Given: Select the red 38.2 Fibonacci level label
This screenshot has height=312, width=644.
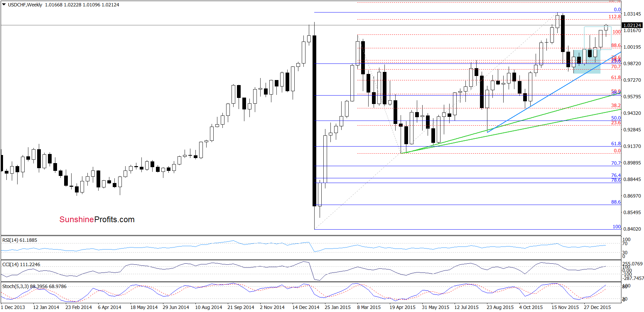Looking at the screenshot, I should [x=616, y=106].
